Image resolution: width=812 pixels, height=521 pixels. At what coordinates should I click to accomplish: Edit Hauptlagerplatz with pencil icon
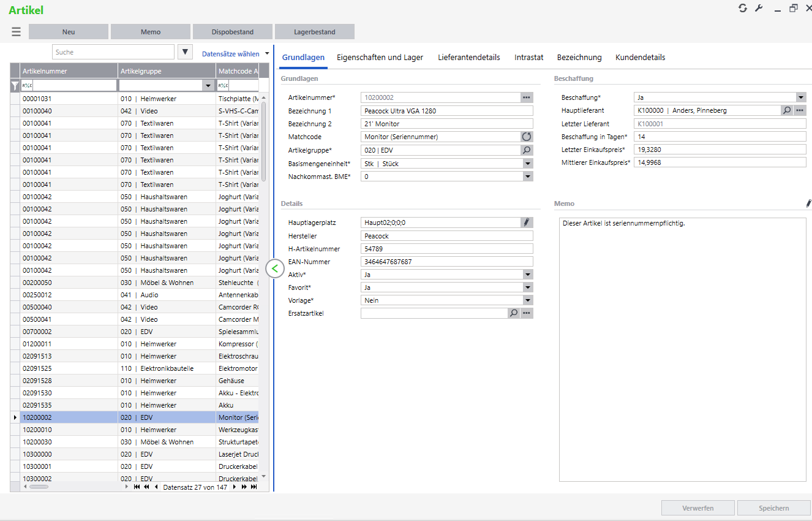coord(527,222)
